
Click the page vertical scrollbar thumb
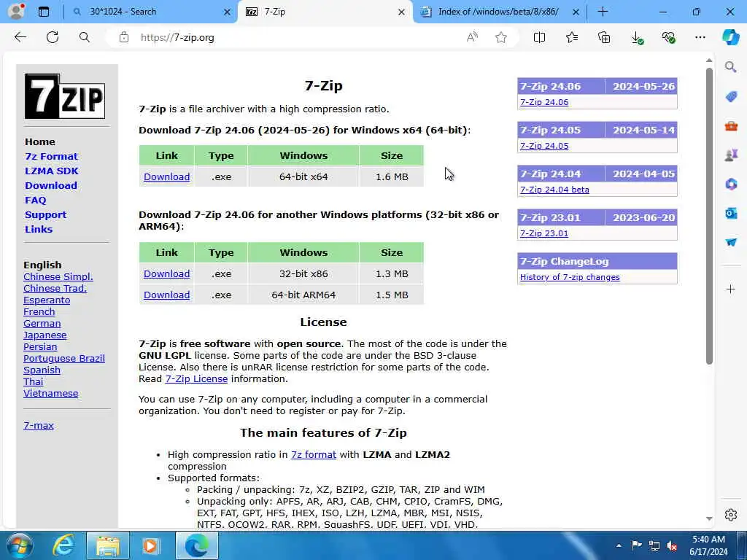click(x=709, y=217)
